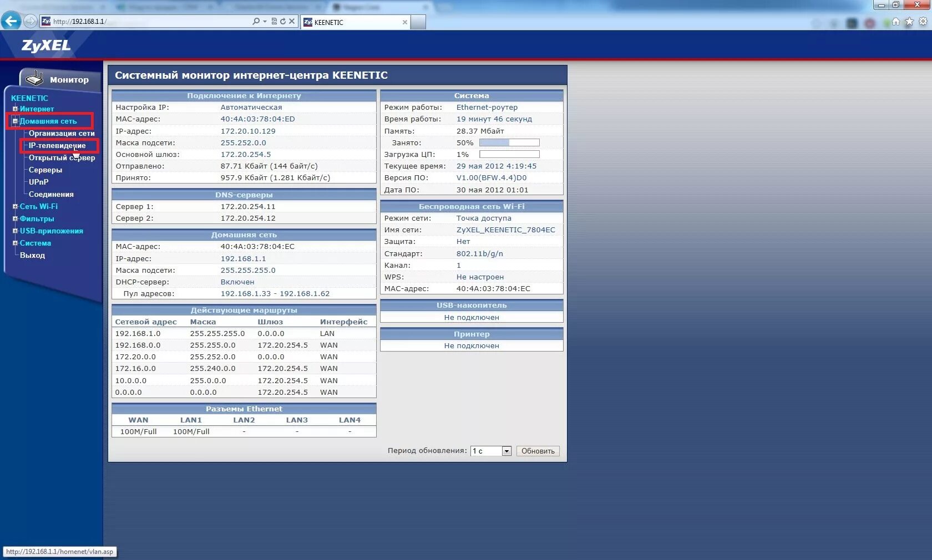Click the Системный монитор интернет-центра KEENETIC heading
932x560 pixels.
pyautogui.click(x=251, y=75)
